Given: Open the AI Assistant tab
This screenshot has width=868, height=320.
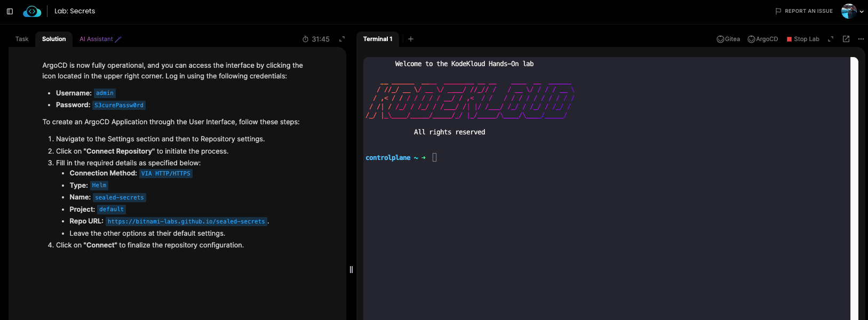Looking at the screenshot, I should 100,39.
